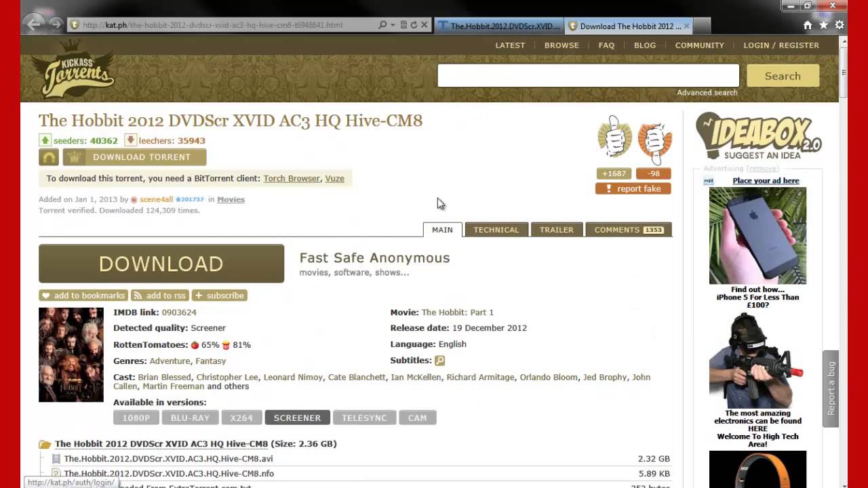Open browser tools gear icon
Screen dimensions: 868x488
840,25
